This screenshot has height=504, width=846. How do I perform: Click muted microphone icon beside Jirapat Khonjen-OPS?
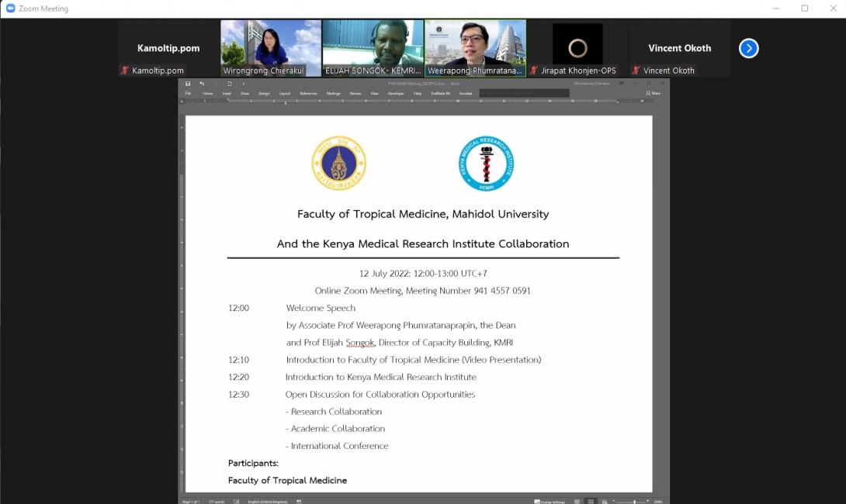[x=534, y=70]
